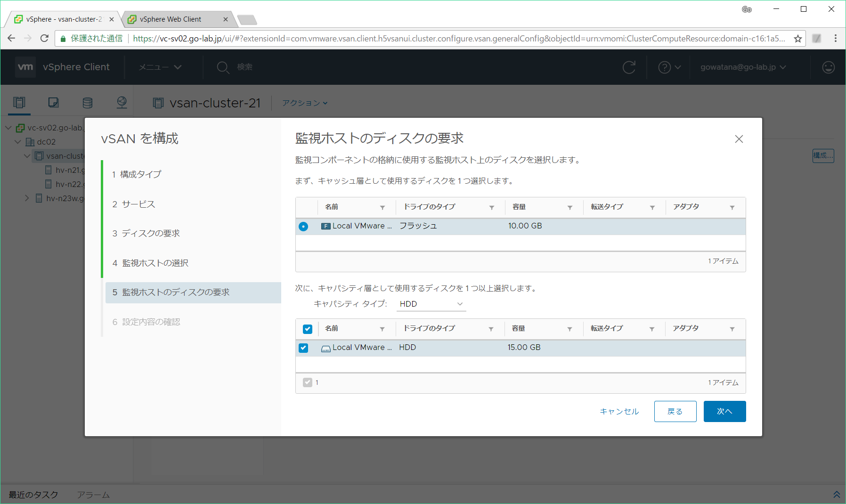Switch to vSphere - vsan-cluster browser tab

click(x=64, y=19)
